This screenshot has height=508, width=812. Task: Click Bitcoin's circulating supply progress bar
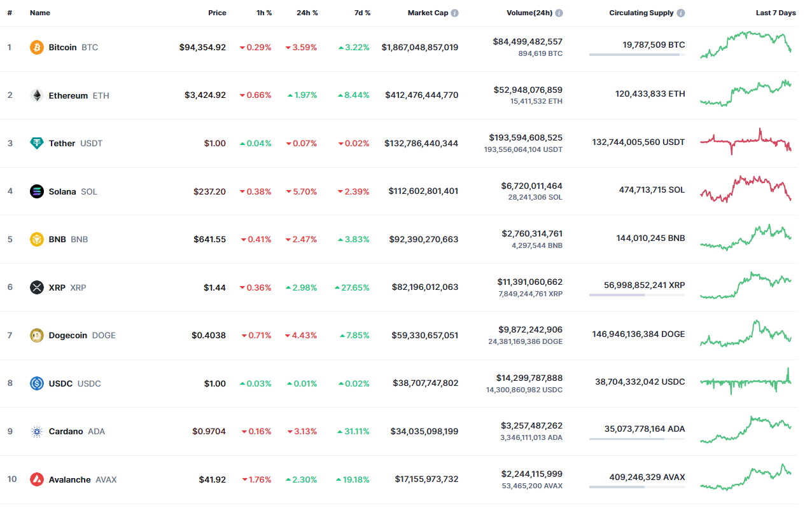tap(637, 55)
